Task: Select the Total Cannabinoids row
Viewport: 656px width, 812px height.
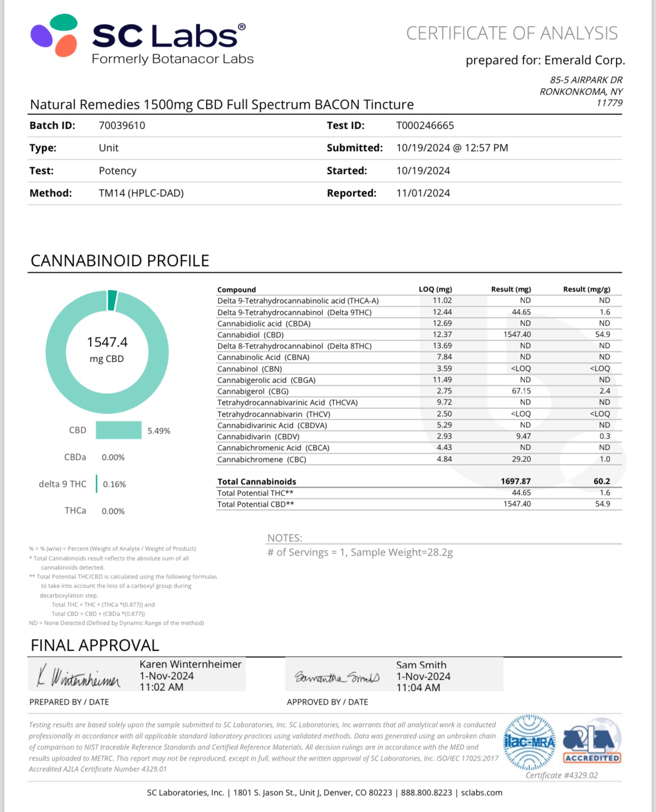Action: (x=418, y=481)
